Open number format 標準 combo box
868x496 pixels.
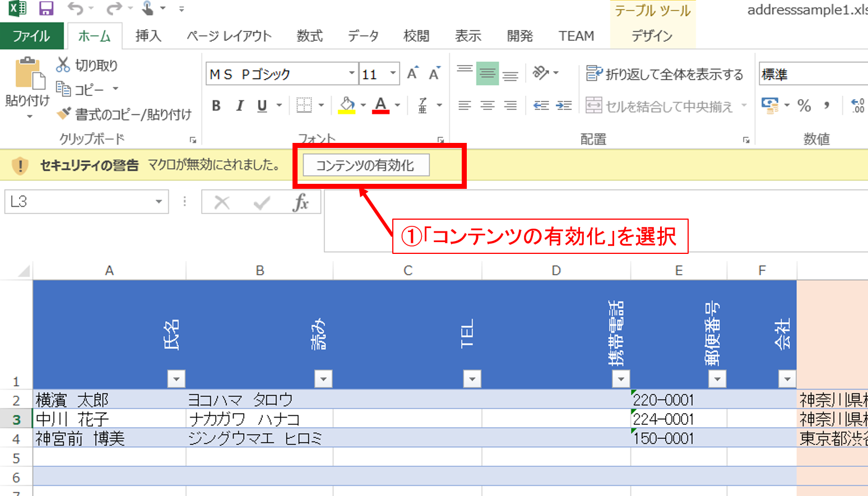tap(814, 74)
